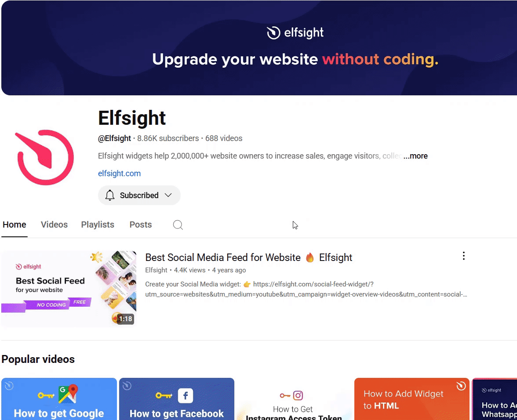Switch to the Videos tab
The height and width of the screenshot is (420, 517).
54,224
